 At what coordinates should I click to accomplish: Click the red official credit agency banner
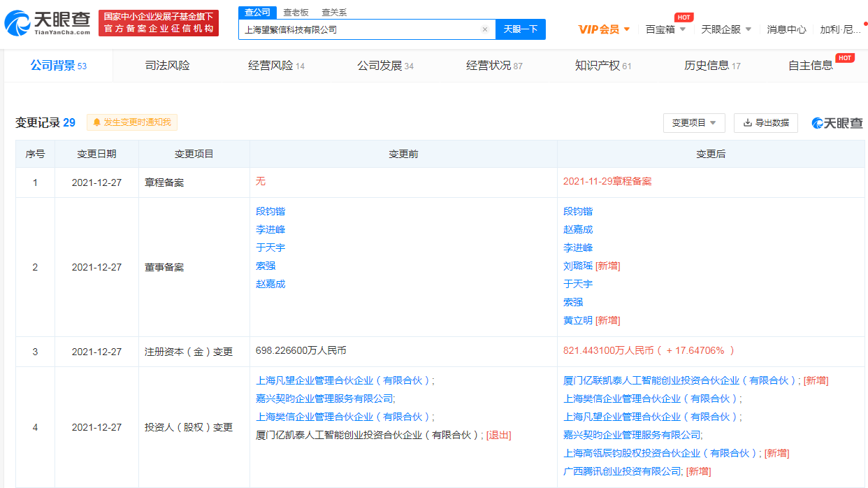click(x=159, y=23)
